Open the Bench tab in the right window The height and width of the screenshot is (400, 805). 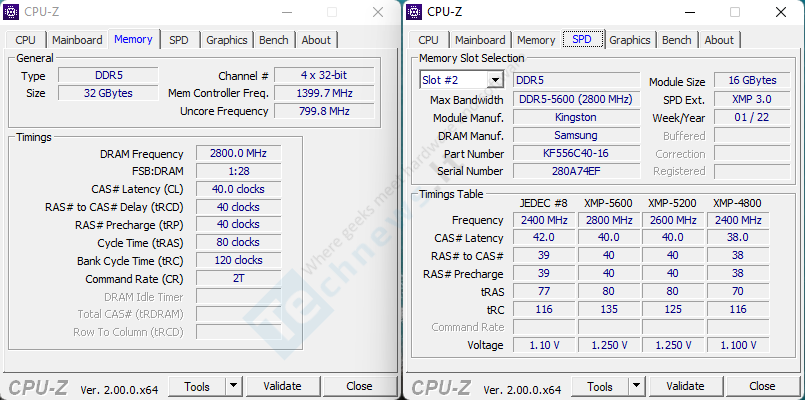point(677,40)
